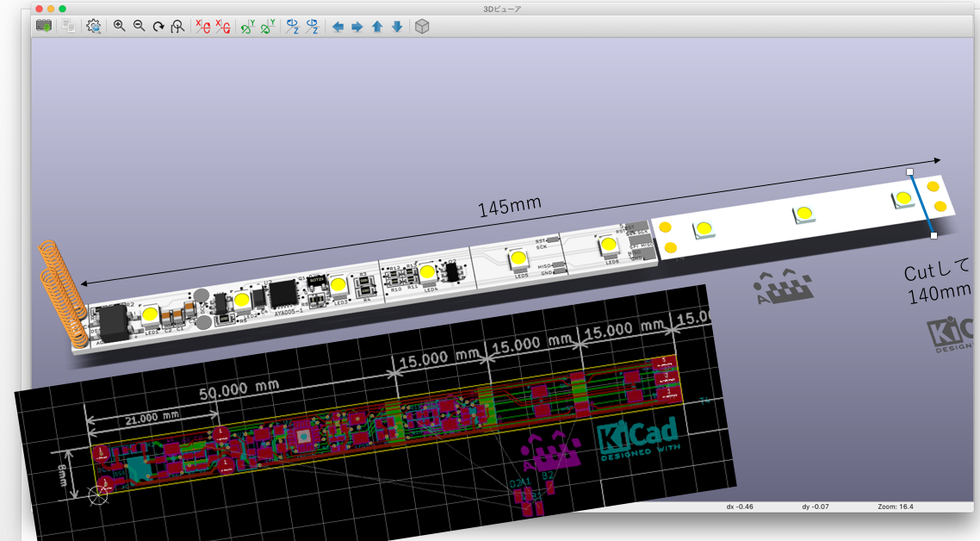Move the view down with arrow
The image size is (980, 541).
[x=396, y=27]
